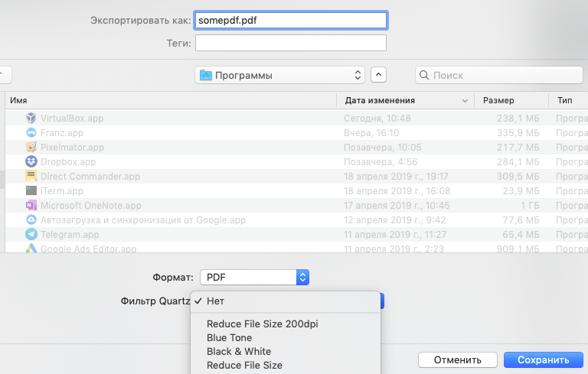The height and width of the screenshot is (374, 588).
Task: Click the date 17 апреля 2019 г., 10:45
Action: (397, 206)
